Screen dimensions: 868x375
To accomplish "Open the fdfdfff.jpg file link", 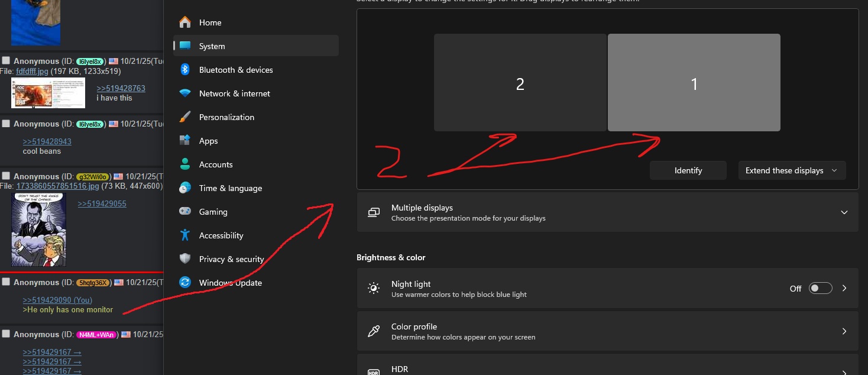I will point(33,71).
